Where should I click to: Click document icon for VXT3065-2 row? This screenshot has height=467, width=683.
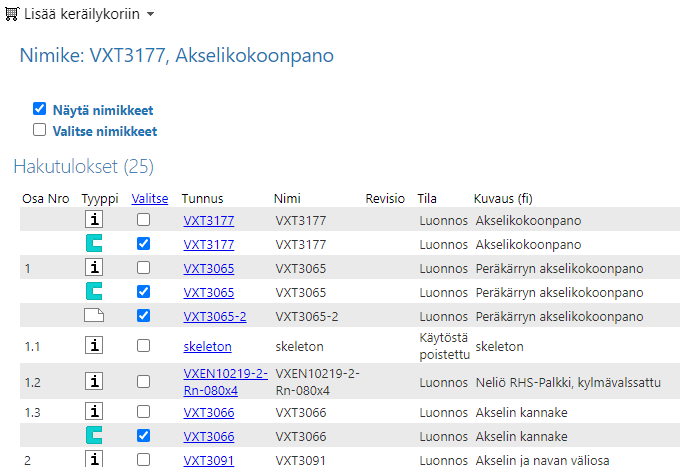[x=94, y=316]
